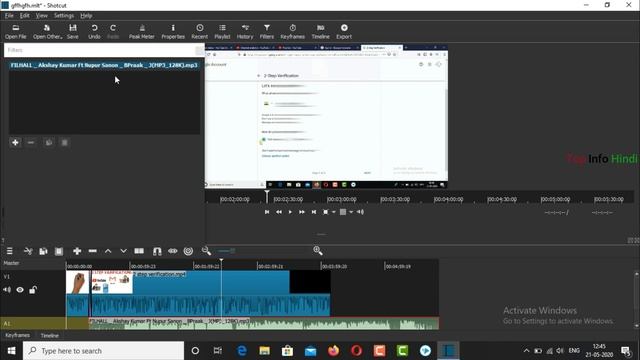
Task: Skip to the end of the video
Action: pyautogui.click(x=313, y=212)
